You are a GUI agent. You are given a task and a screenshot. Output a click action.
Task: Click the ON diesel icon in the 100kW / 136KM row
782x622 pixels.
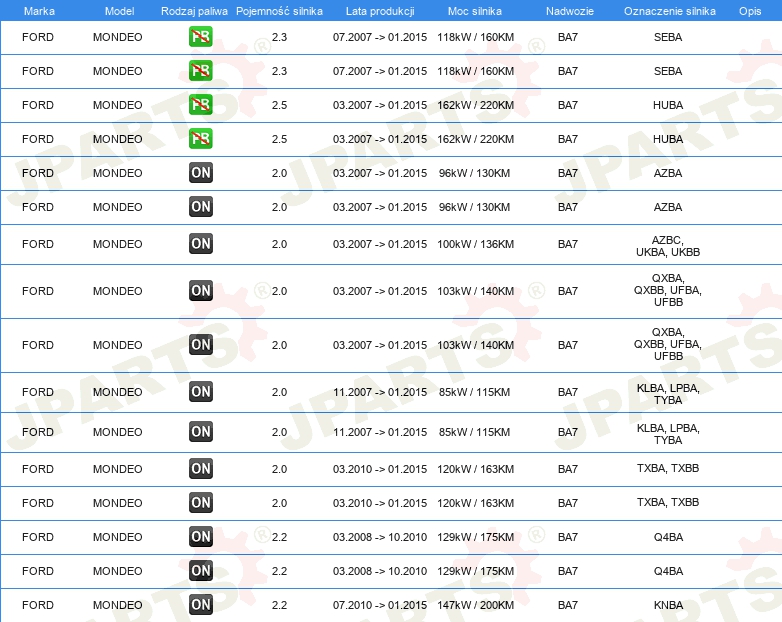(200, 243)
